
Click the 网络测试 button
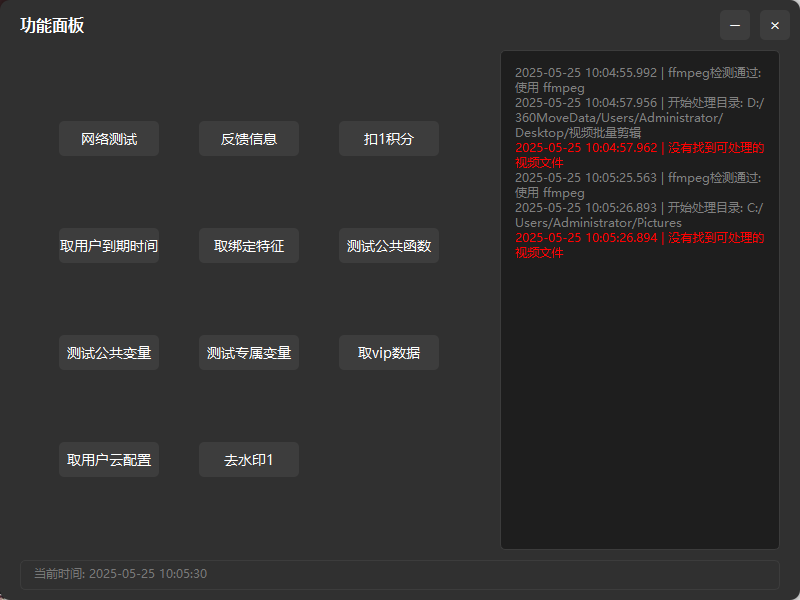click(109, 139)
